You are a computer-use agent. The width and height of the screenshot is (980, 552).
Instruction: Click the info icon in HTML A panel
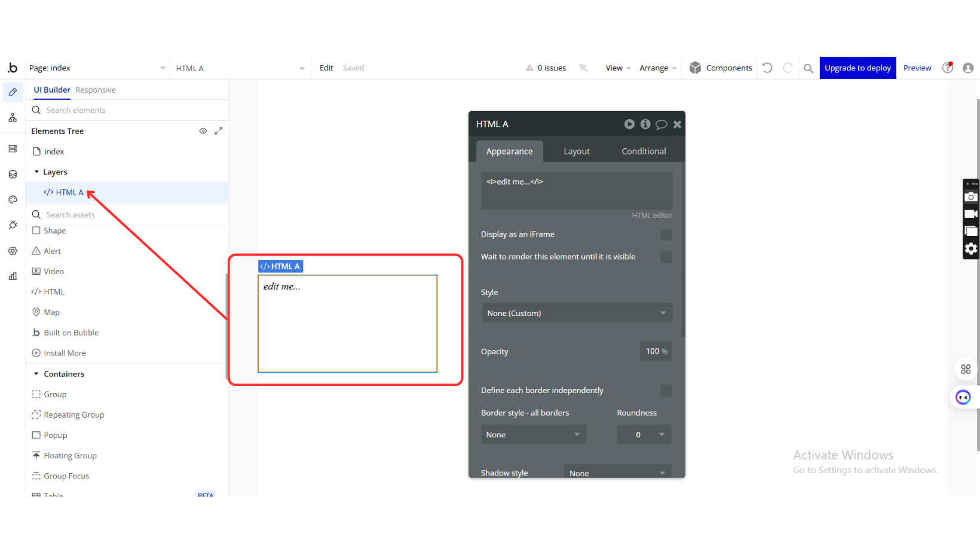pos(645,124)
